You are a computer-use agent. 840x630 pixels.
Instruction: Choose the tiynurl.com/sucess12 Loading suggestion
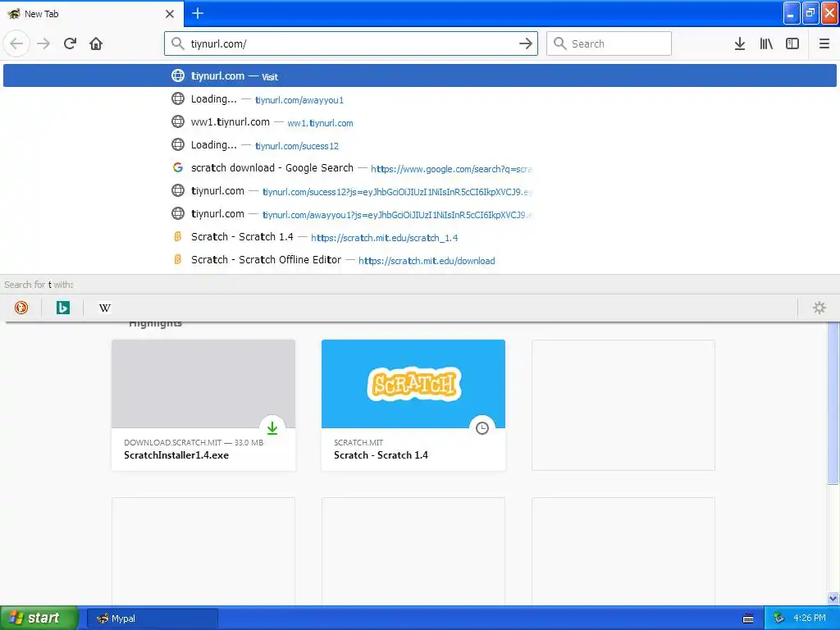point(420,145)
